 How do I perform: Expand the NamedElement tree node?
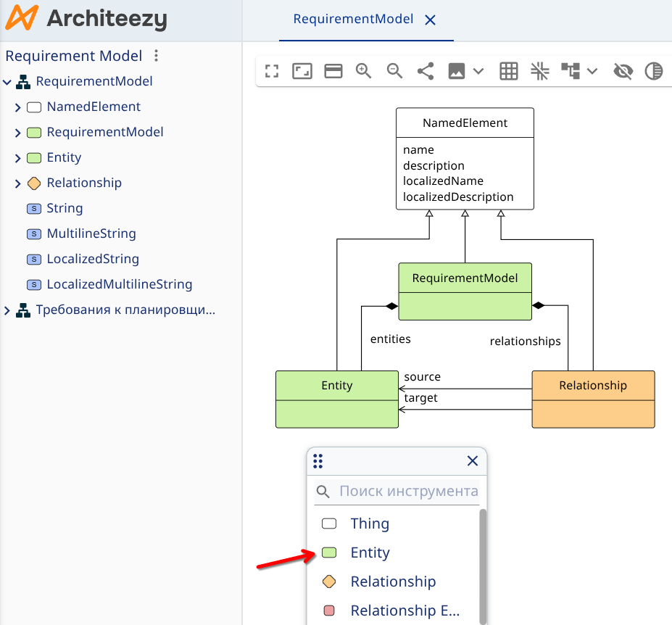point(18,107)
